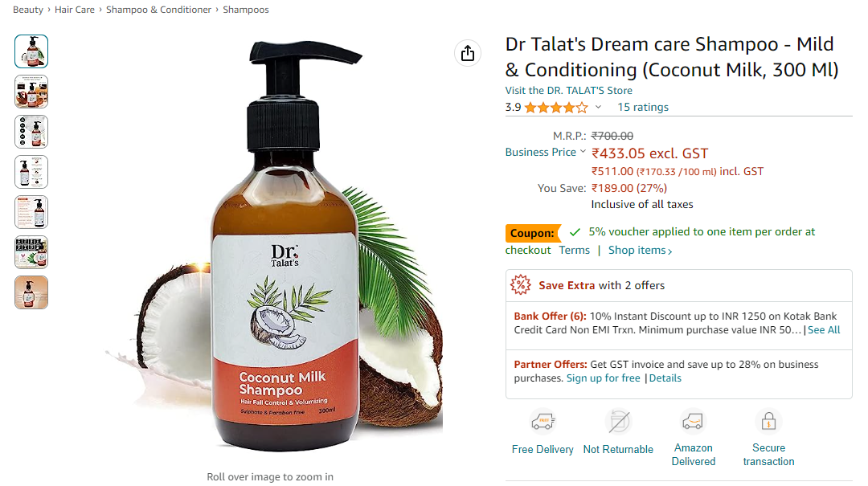The image size is (868, 486).
Task: Go to Shampoo & Conditioner breadcrumb
Action: (x=158, y=10)
